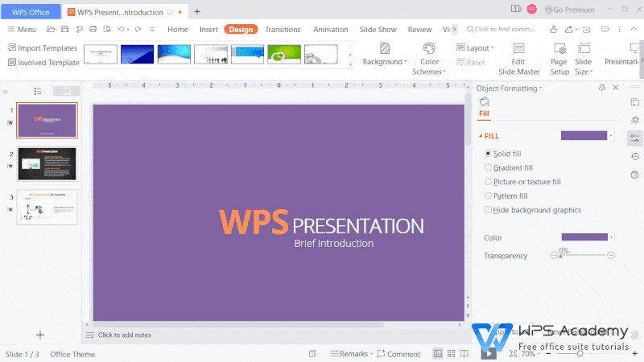Open a new tab with plus button
The width and height of the screenshot is (644, 362).
[x=197, y=11]
